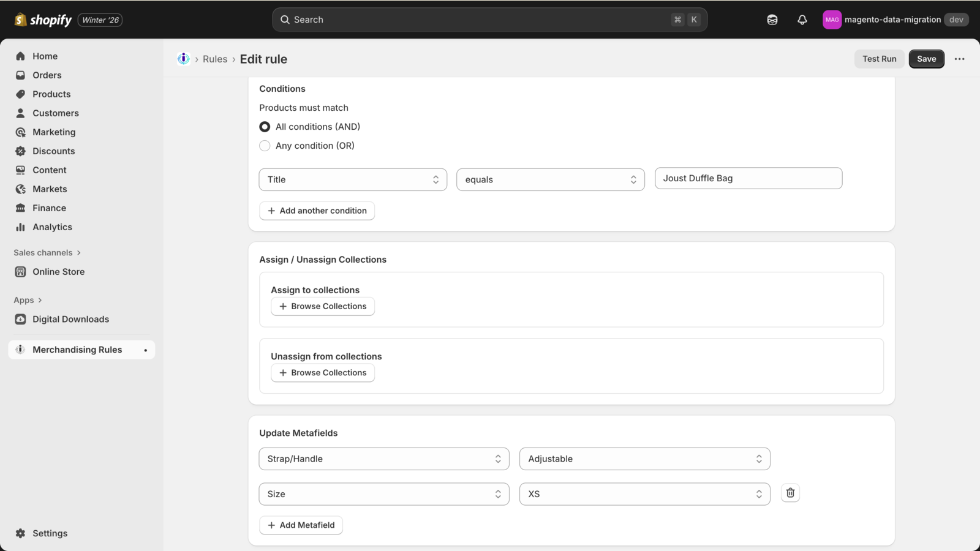Viewport: 980px width, 551px height.
Task: Open the Title condition field dropdown
Action: tap(353, 179)
